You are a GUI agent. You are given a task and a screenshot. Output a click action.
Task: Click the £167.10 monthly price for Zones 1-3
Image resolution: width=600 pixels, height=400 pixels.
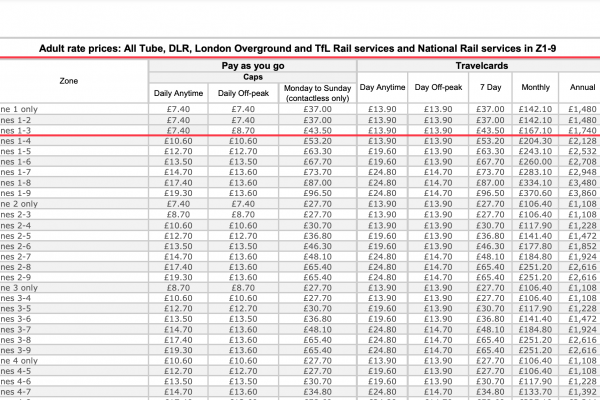pyautogui.click(x=535, y=131)
